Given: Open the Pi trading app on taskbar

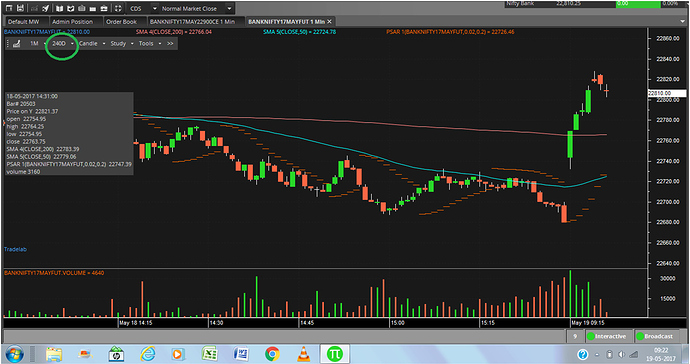Looking at the screenshot, I should [x=334, y=353].
